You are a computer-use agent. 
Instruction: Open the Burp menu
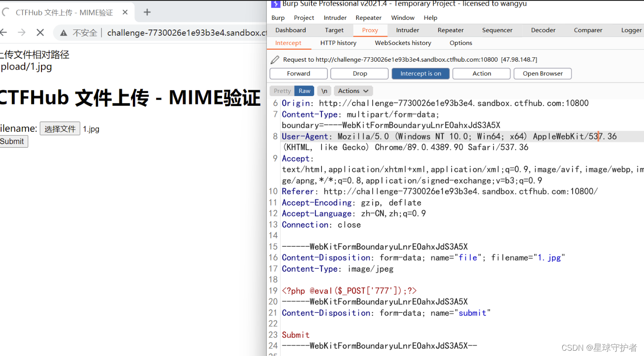[x=278, y=18]
